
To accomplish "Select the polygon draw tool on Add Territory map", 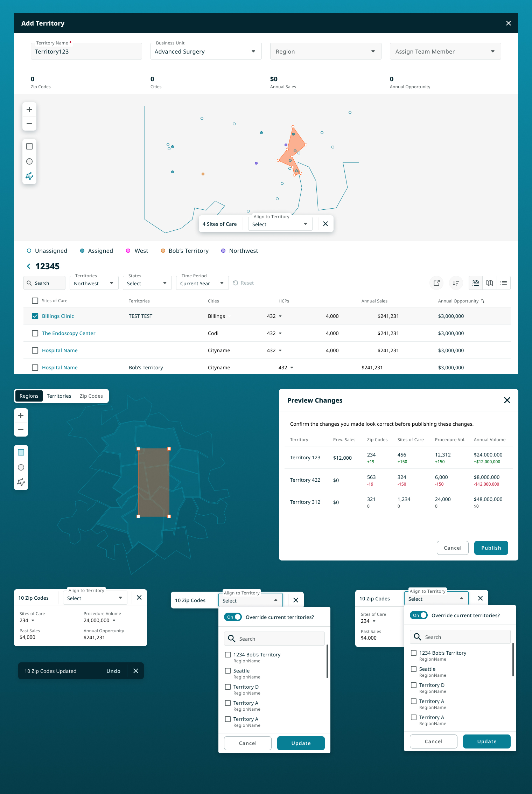I will point(29,176).
